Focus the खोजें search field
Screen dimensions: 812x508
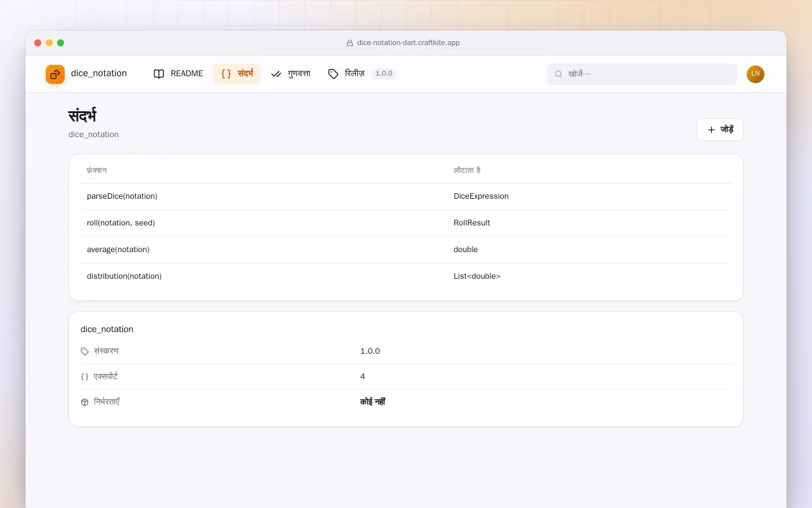coord(642,74)
